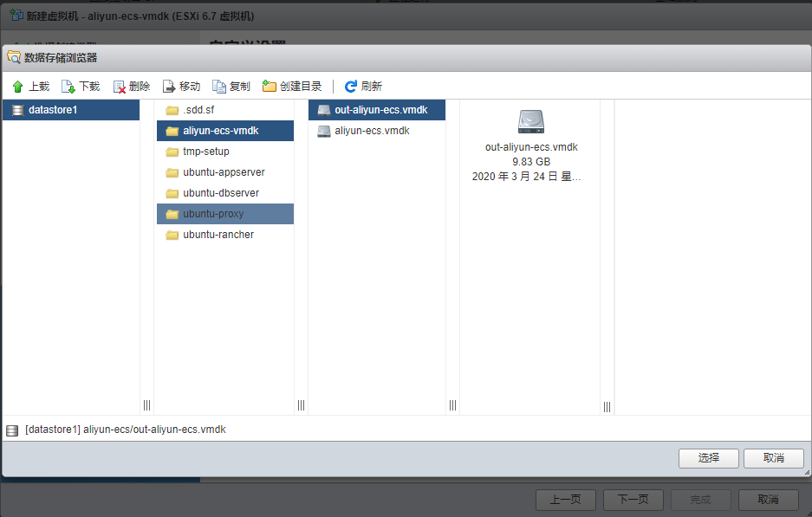Open the ubuntu-appserver folder

pos(223,172)
